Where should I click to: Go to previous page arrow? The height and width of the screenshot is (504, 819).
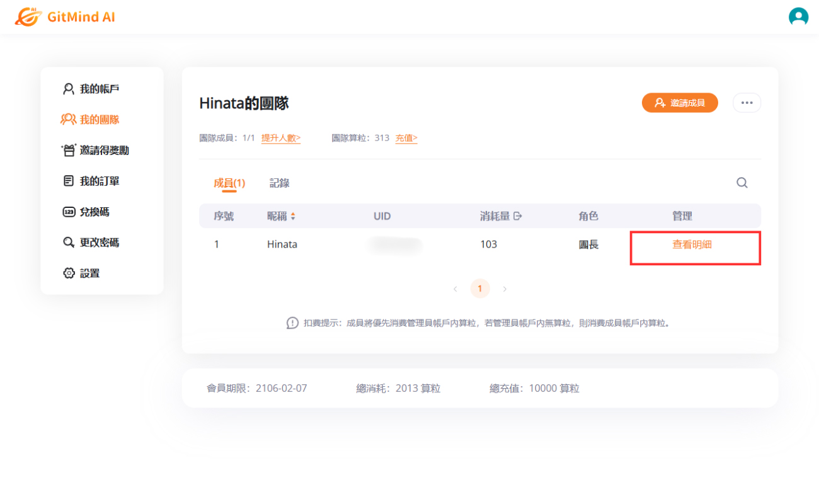click(455, 289)
